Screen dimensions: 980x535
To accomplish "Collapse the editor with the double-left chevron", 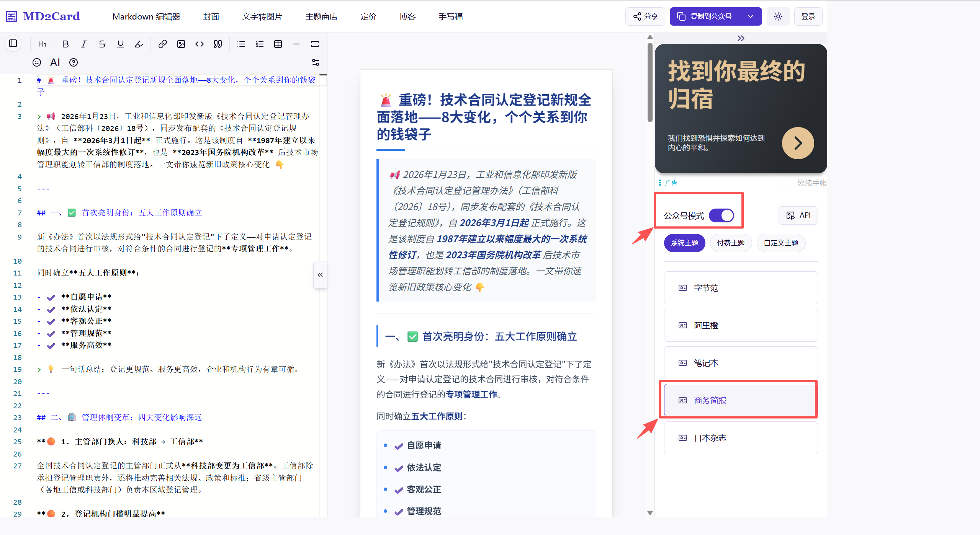I will click(320, 275).
